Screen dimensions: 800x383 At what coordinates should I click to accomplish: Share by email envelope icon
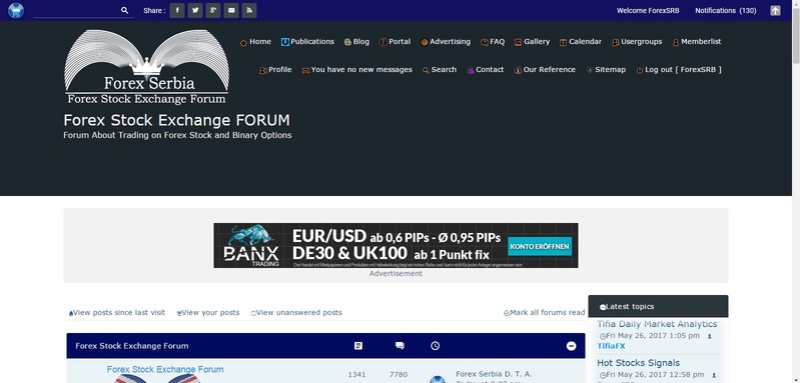231,10
